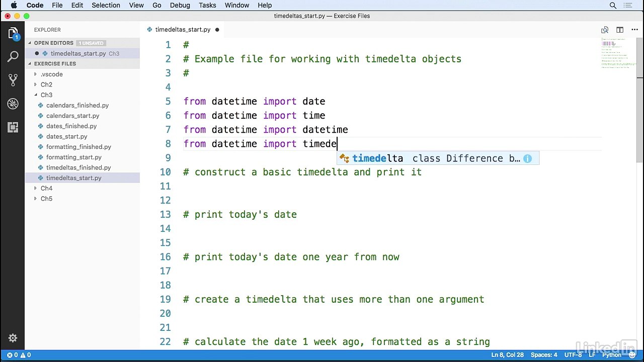
Task: Open the Edit menu
Action: coord(77,5)
